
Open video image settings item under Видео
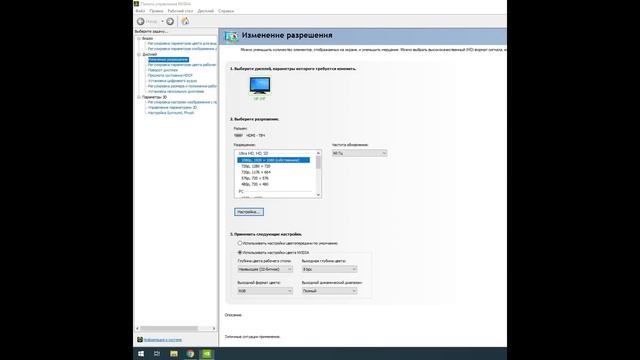coord(182,49)
